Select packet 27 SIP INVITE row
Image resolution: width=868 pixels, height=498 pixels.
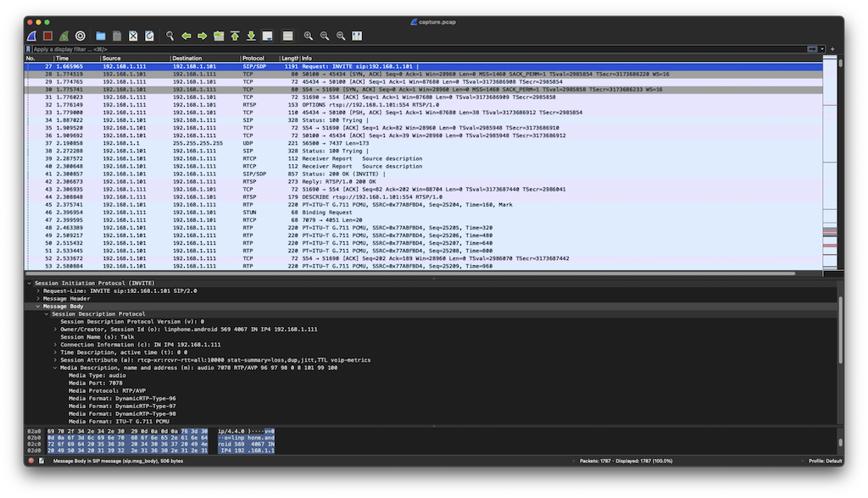tap(424, 66)
